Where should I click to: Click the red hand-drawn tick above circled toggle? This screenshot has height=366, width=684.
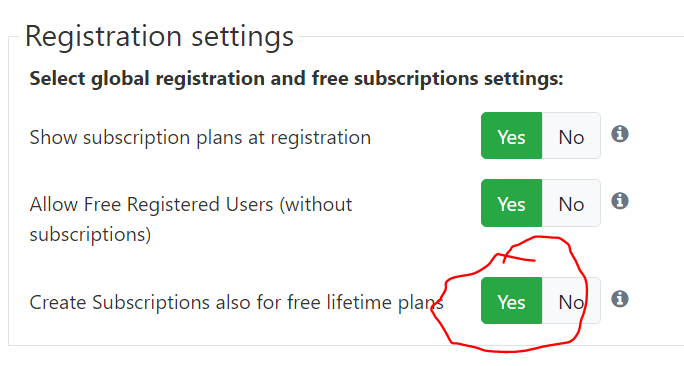click(x=519, y=257)
